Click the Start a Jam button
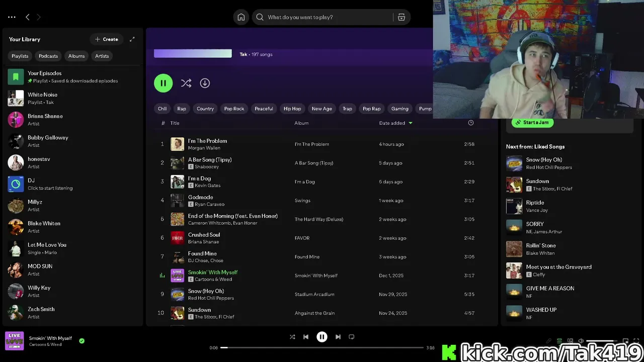Viewport: 644px width, 362px height. (x=533, y=122)
